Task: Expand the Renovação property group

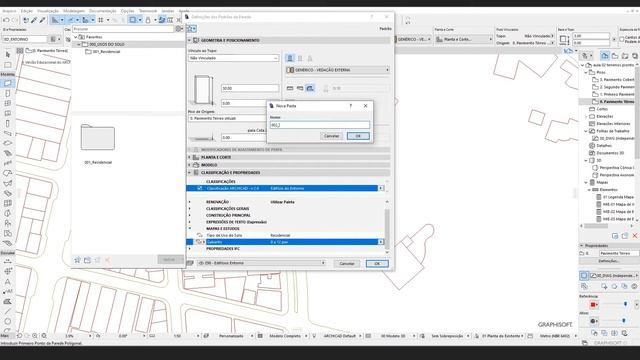Action: point(189,202)
